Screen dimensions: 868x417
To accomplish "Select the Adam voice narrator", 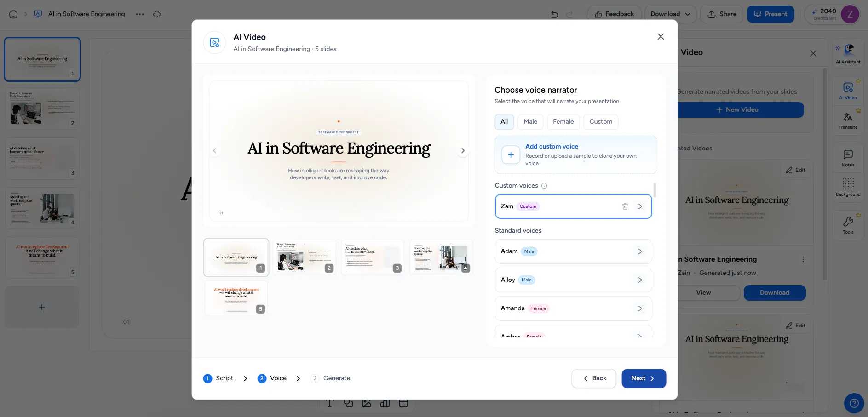I will point(573,251).
